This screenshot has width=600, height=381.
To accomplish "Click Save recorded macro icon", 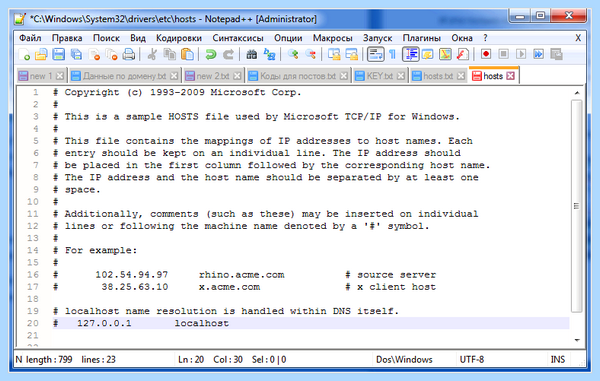I will pos(556,54).
